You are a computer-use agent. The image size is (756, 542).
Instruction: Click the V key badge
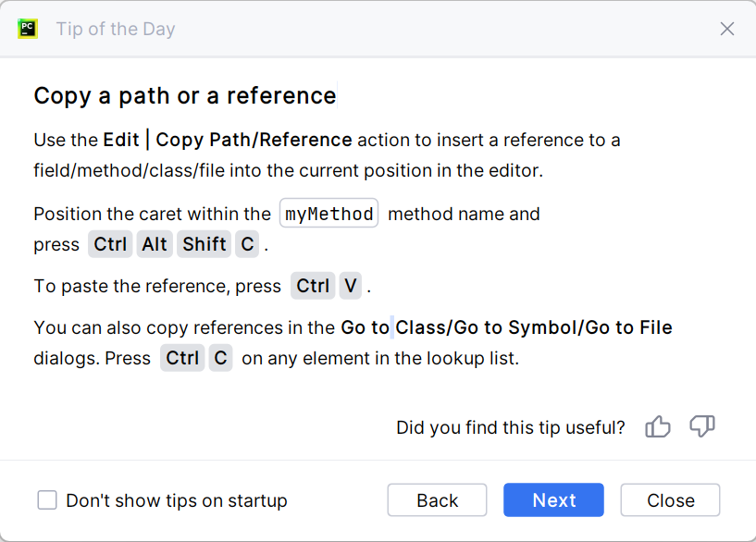tap(350, 286)
